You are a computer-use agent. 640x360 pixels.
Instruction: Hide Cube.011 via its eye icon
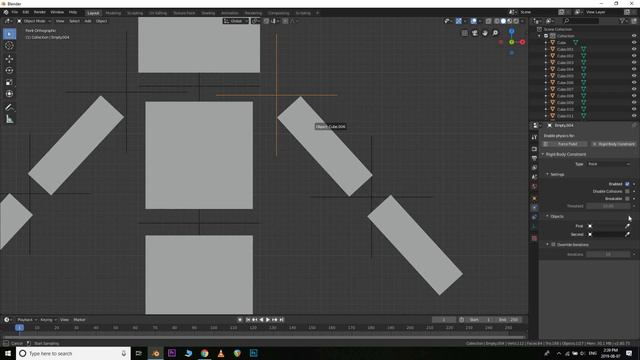click(x=634, y=116)
